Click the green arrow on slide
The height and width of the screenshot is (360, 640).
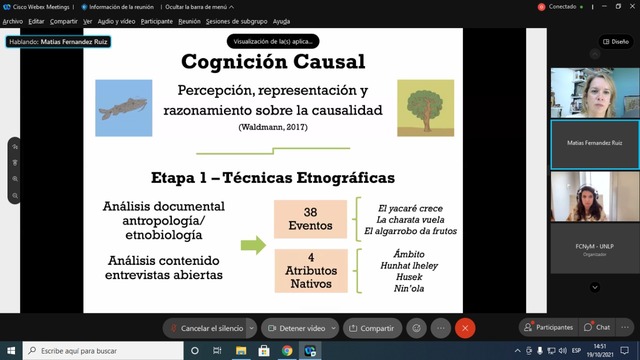click(253, 245)
